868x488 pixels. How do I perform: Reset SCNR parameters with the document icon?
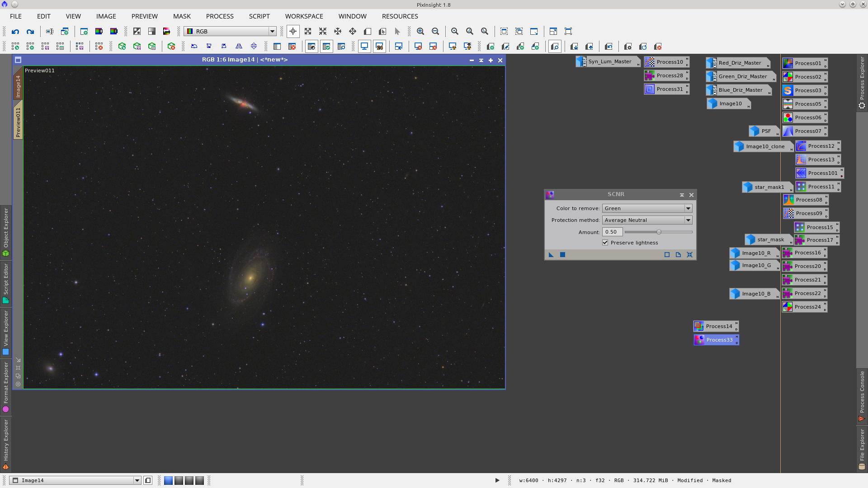tap(678, 254)
